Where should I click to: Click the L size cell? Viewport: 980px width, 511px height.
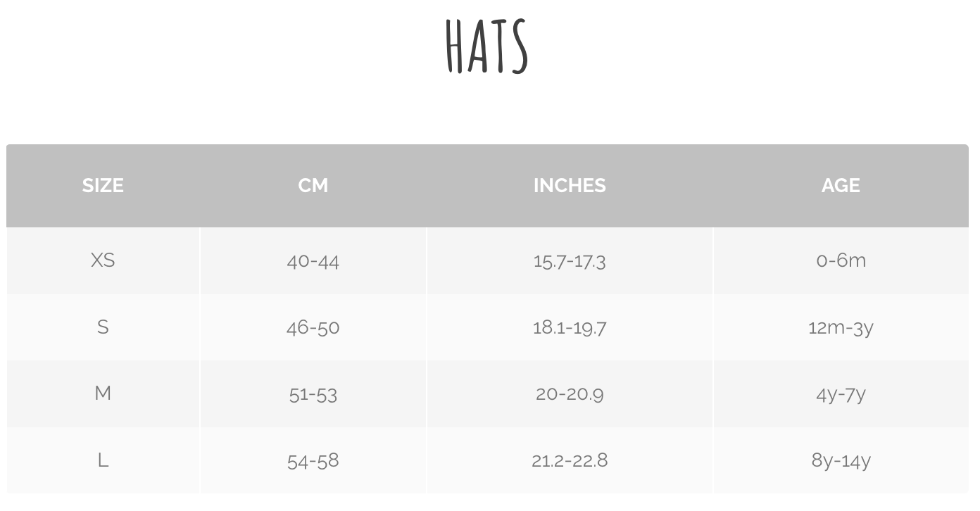click(x=103, y=460)
